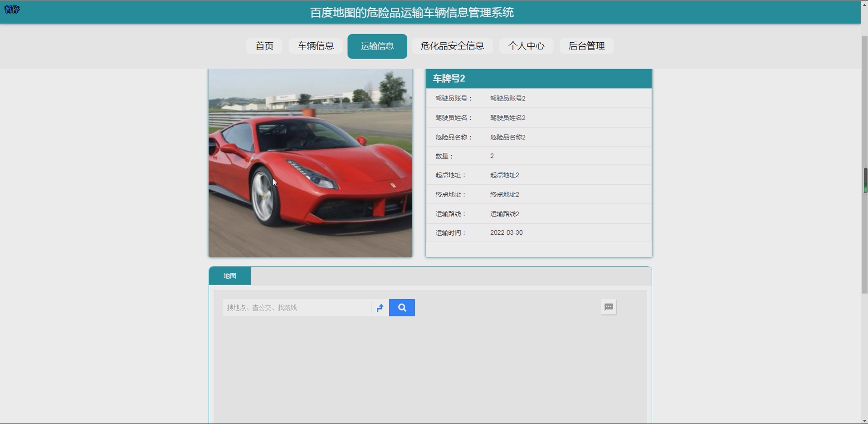868x424 pixels.
Task: Open the 车辆信息 navigation item
Action: 316,46
